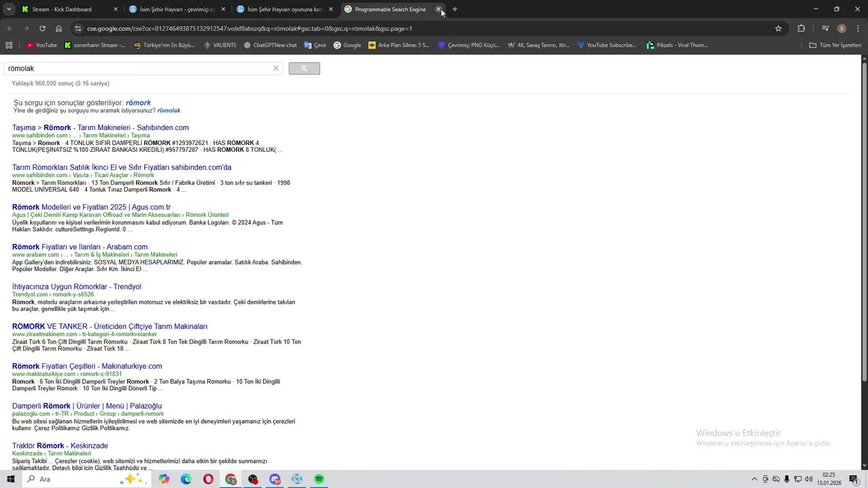Show hidden system tray icons chevron
The height and width of the screenshot is (488, 868).
[754, 479]
